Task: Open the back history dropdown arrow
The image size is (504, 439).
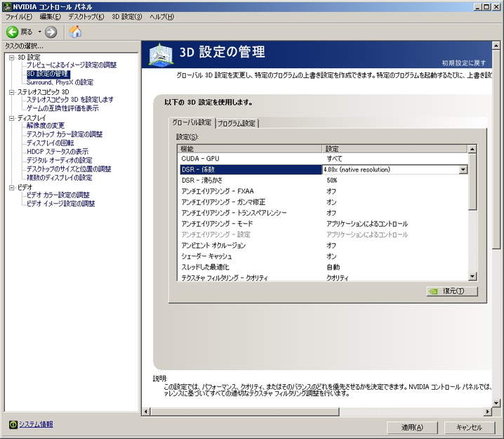Action: pos(39,32)
